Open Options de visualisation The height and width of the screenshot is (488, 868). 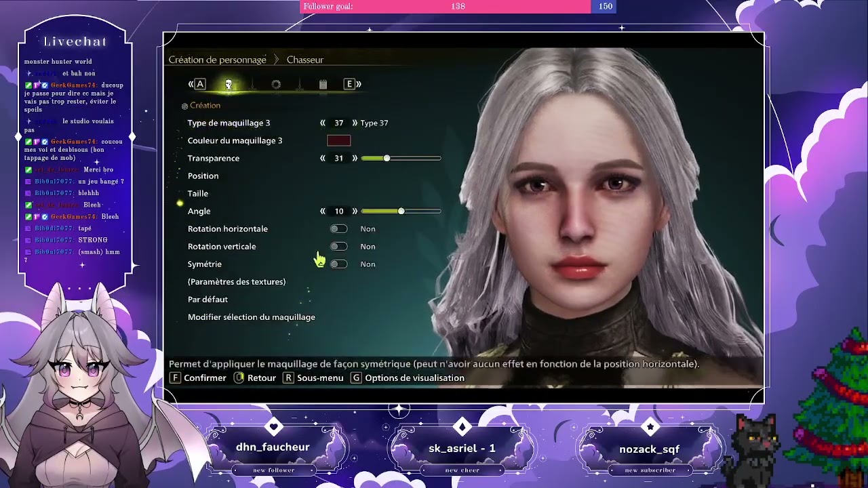coord(414,378)
